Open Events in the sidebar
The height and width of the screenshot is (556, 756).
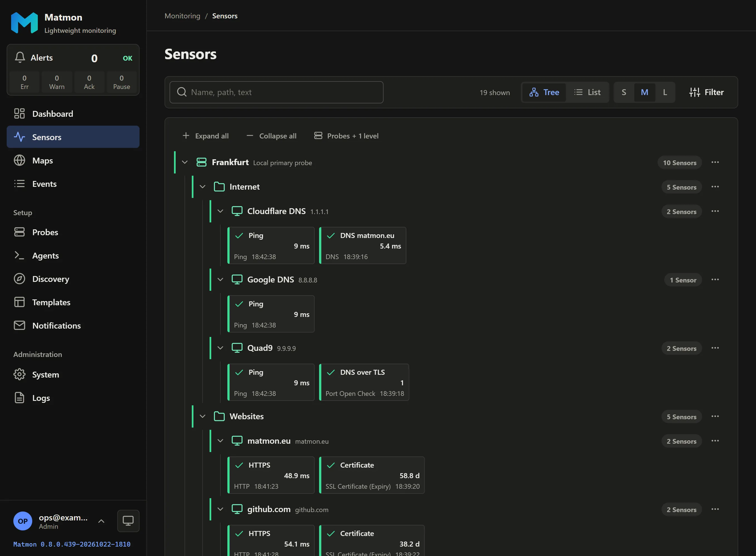[73, 184]
